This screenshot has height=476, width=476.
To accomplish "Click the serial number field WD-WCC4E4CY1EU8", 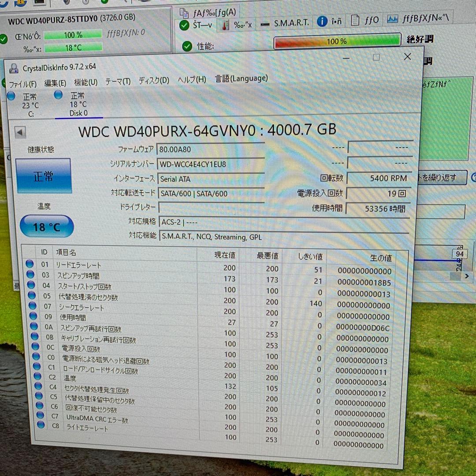I will [x=210, y=164].
